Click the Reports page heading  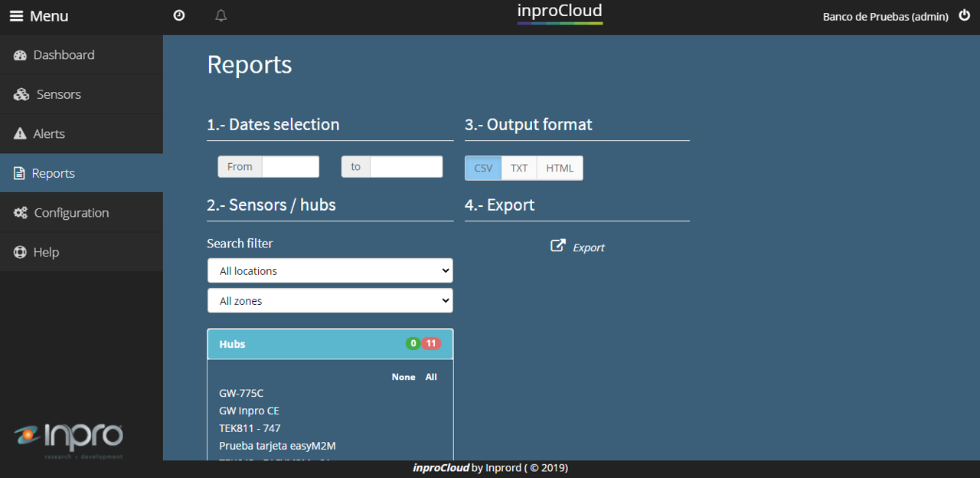click(250, 64)
